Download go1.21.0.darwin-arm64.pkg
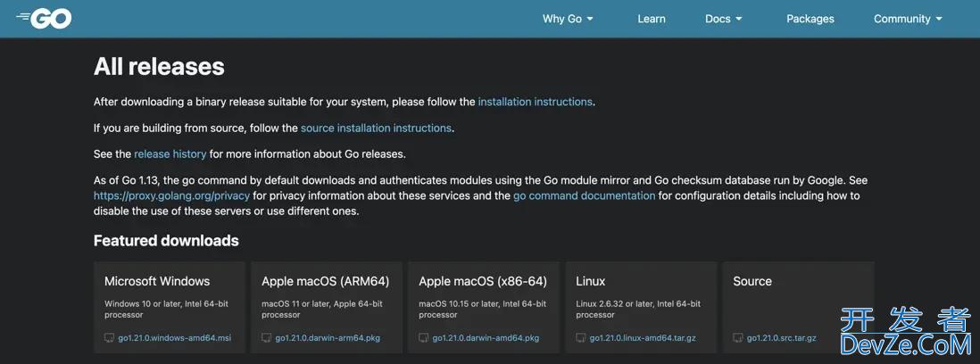This screenshot has height=364, width=980. pos(328,338)
